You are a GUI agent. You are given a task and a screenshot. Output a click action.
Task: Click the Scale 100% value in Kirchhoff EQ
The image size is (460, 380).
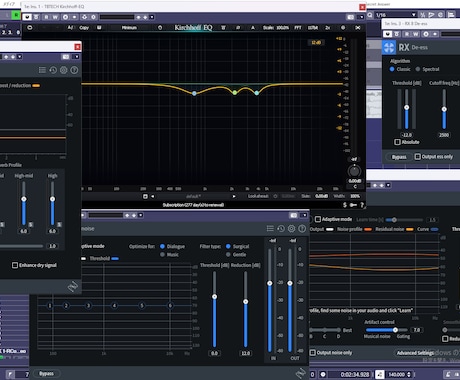click(x=282, y=28)
